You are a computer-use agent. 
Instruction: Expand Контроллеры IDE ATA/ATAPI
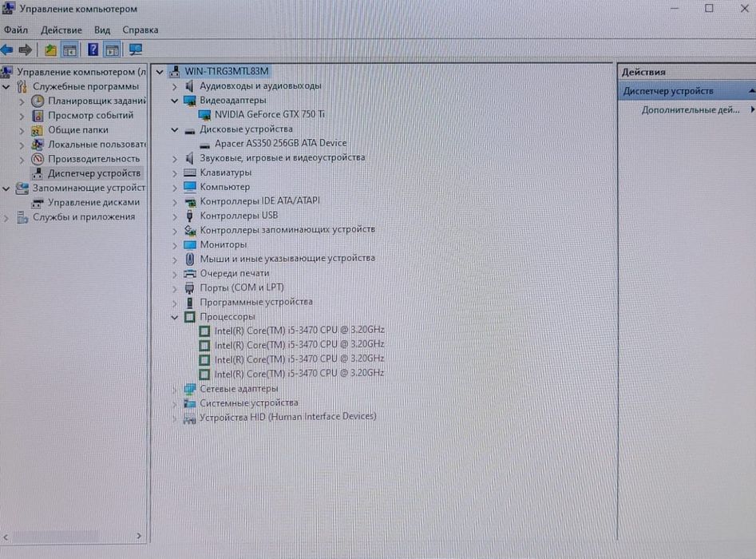tap(175, 202)
